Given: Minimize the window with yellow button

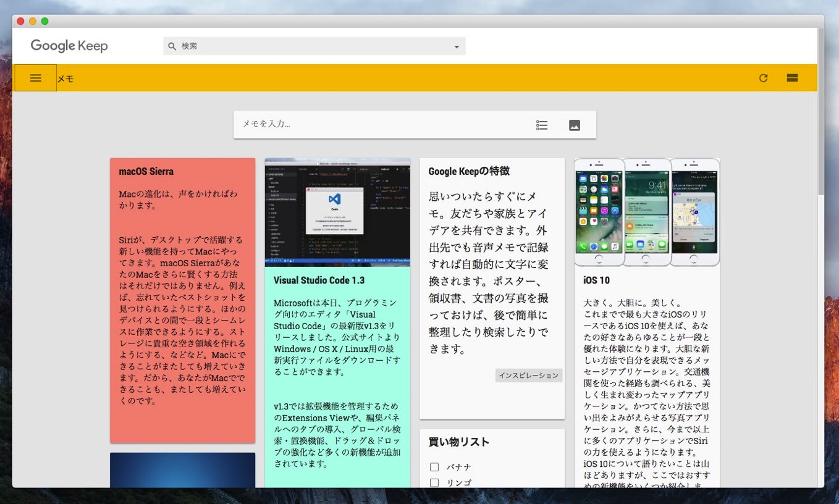Looking at the screenshot, I should 33,21.
